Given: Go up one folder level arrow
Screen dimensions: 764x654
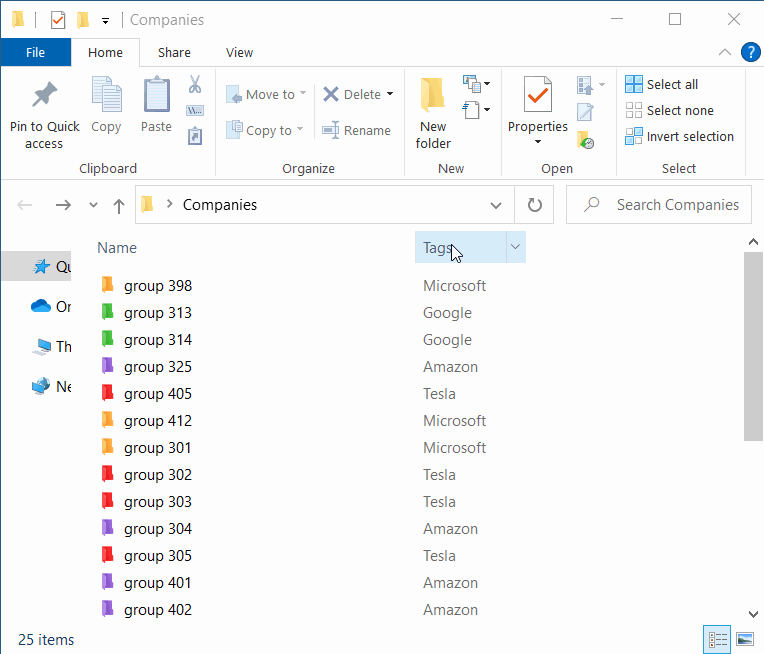Looking at the screenshot, I should point(118,206).
